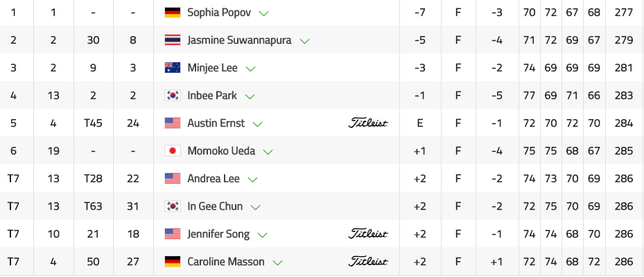Expand Sophia Popov's scorecard chevron
Screen dimensions: 644x277
[x=263, y=13]
